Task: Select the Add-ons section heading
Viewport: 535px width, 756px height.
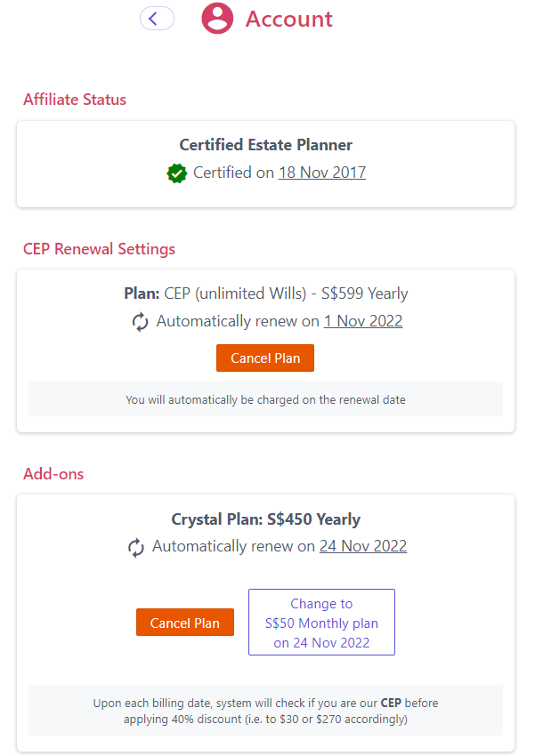Action: [x=53, y=474]
